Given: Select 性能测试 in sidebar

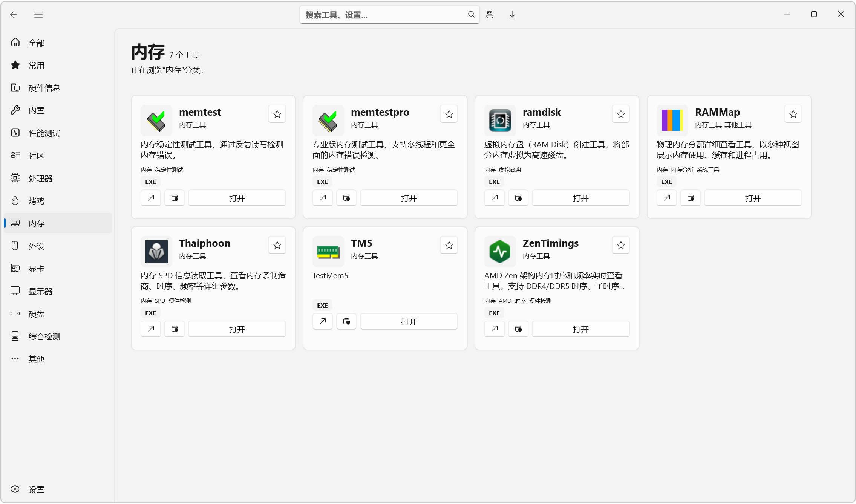Looking at the screenshot, I should (x=58, y=133).
